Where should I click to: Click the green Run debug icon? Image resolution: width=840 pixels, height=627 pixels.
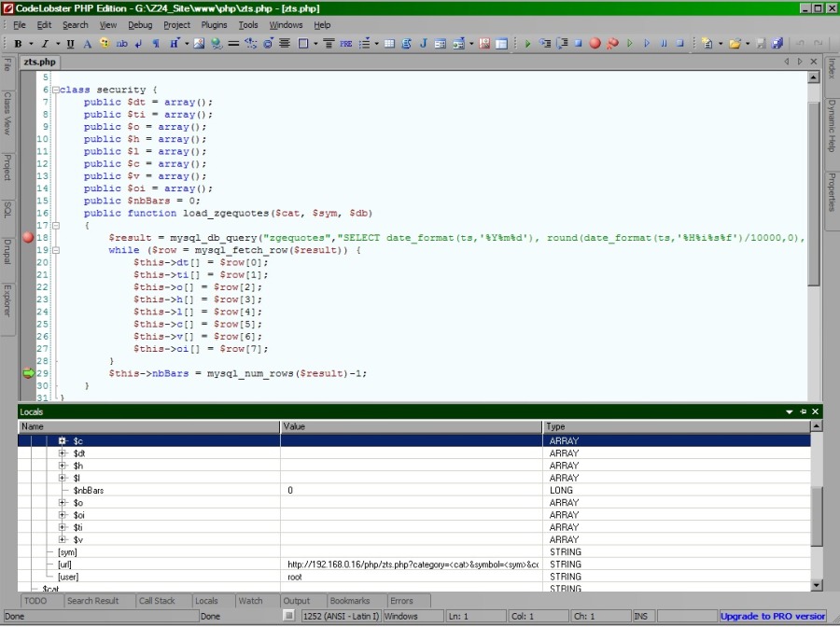(527, 44)
